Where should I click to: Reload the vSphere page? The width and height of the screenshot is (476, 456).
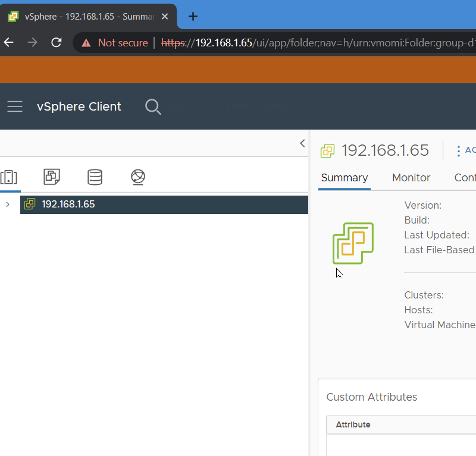[57, 42]
